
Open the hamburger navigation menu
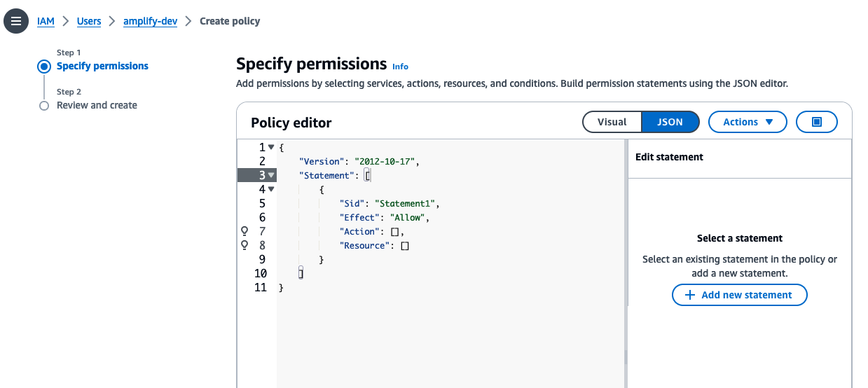(16, 21)
